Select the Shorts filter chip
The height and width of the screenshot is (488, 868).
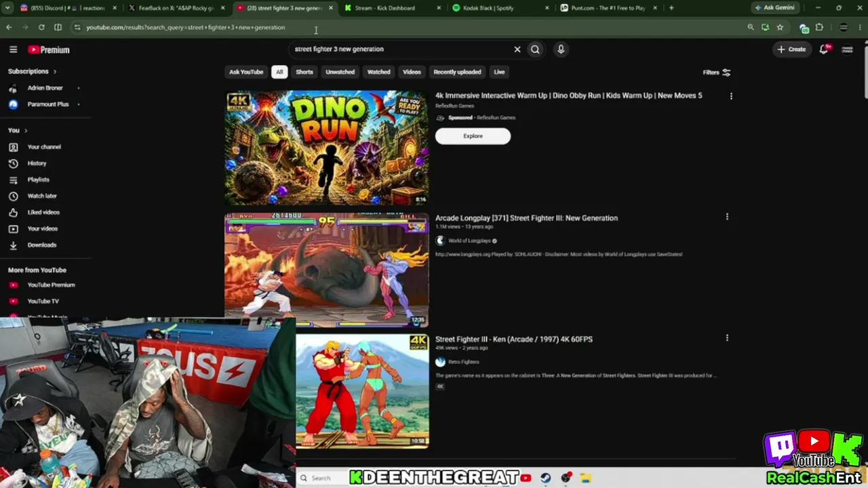(x=304, y=72)
